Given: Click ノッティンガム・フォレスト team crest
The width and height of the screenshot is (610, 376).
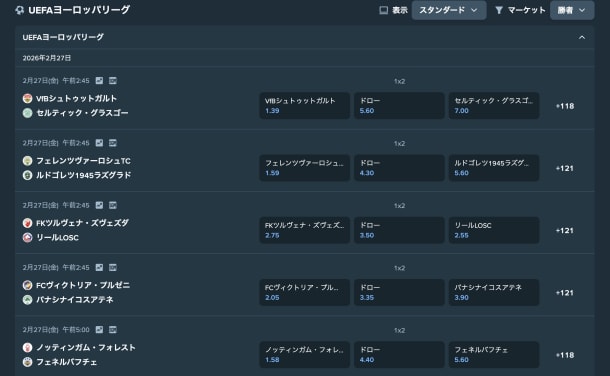Looking at the screenshot, I should 27,347.
